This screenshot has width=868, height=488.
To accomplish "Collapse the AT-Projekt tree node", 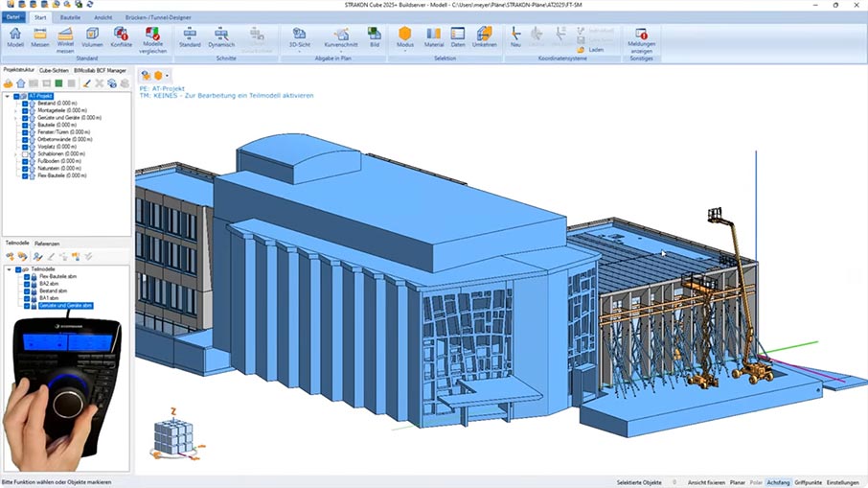I will (8, 97).
